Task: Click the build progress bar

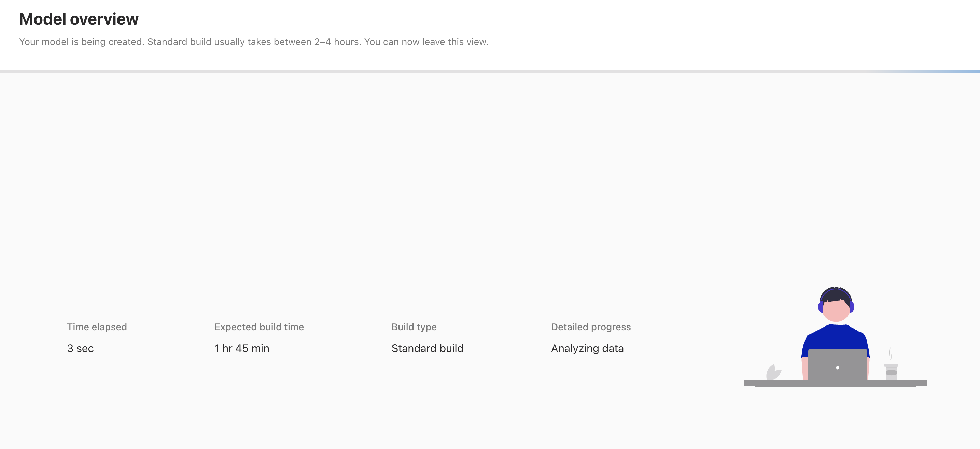Action: tap(490, 71)
